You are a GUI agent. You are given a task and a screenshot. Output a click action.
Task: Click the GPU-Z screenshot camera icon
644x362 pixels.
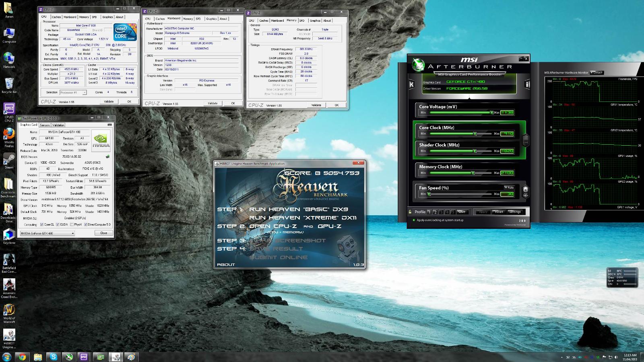pos(109,125)
